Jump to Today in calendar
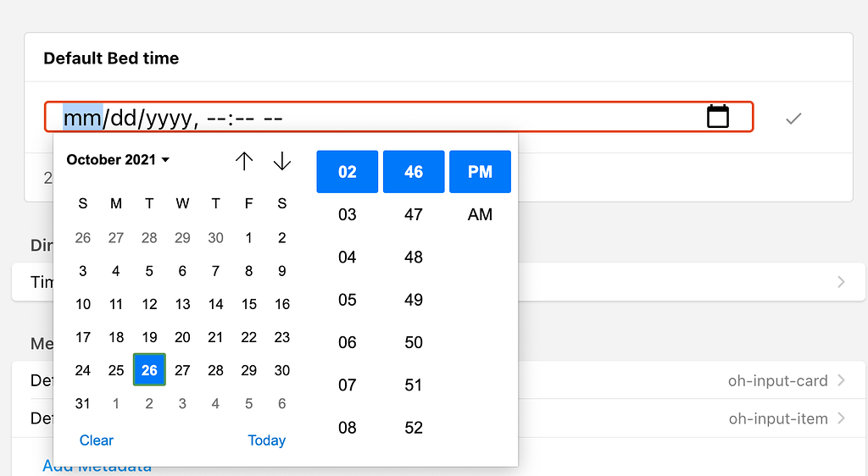The height and width of the screenshot is (476, 868). pyautogui.click(x=266, y=440)
